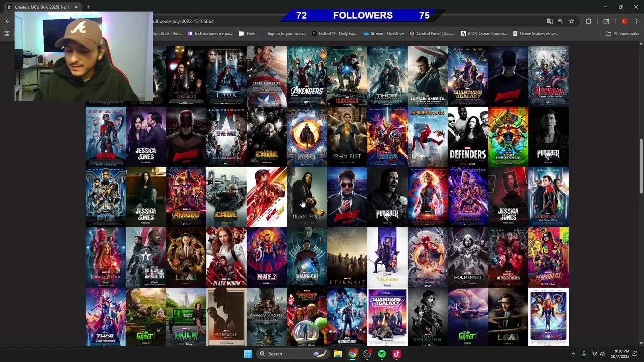Open File Explorer from the taskbar
This screenshot has height=362, width=644.
click(338, 354)
